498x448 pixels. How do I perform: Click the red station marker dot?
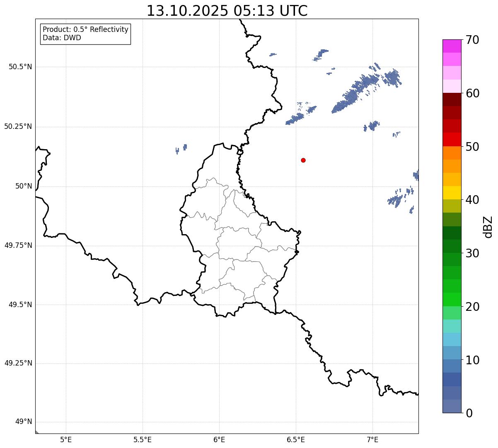click(303, 160)
